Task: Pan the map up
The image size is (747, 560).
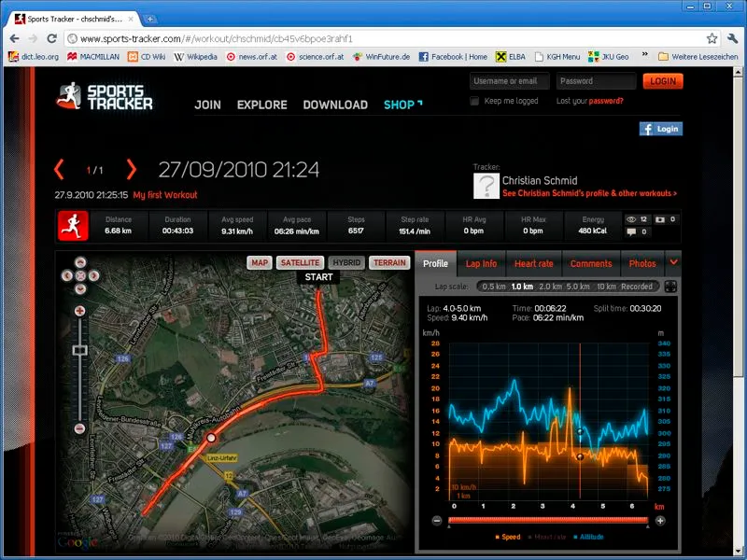Action: [x=80, y=262]
